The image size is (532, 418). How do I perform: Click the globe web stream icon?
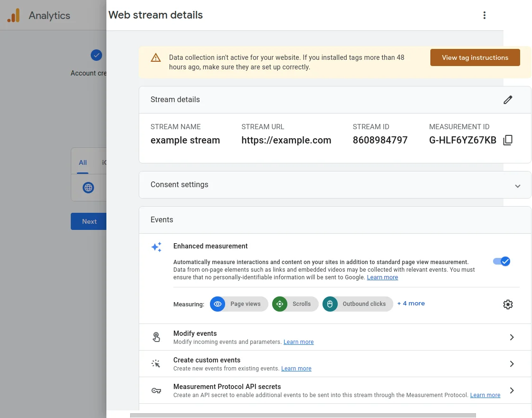pyautogui.click(x=88, y=188)
